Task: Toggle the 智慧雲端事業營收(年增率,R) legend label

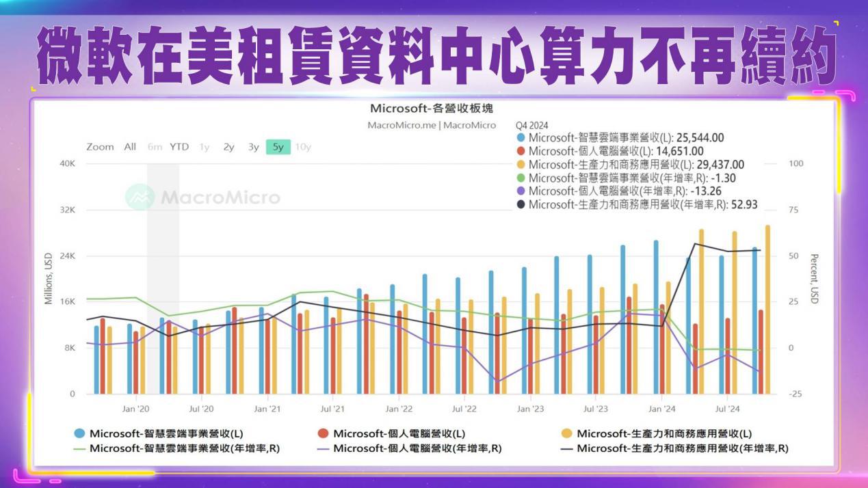Action: (x=184, y=449)
